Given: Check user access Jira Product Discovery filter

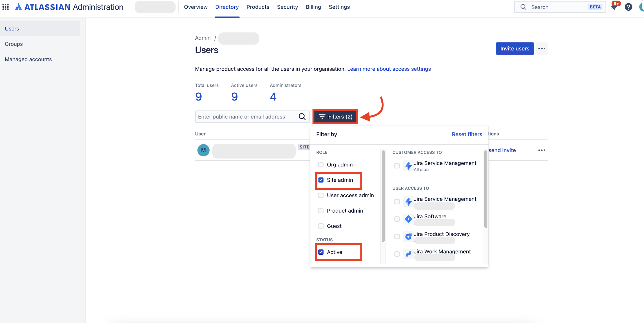Looking at the screenshot, I should point(397,236).
